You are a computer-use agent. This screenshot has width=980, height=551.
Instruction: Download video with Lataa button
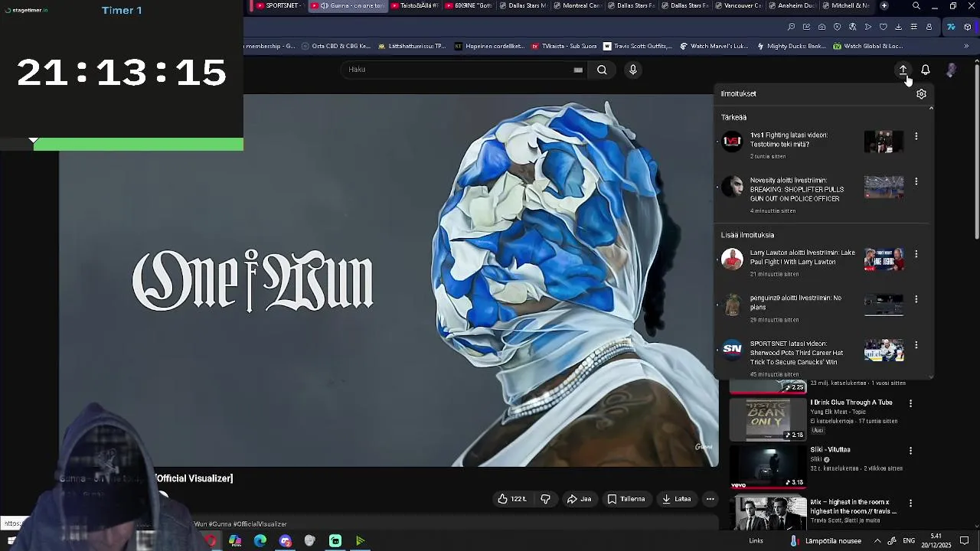677,499
